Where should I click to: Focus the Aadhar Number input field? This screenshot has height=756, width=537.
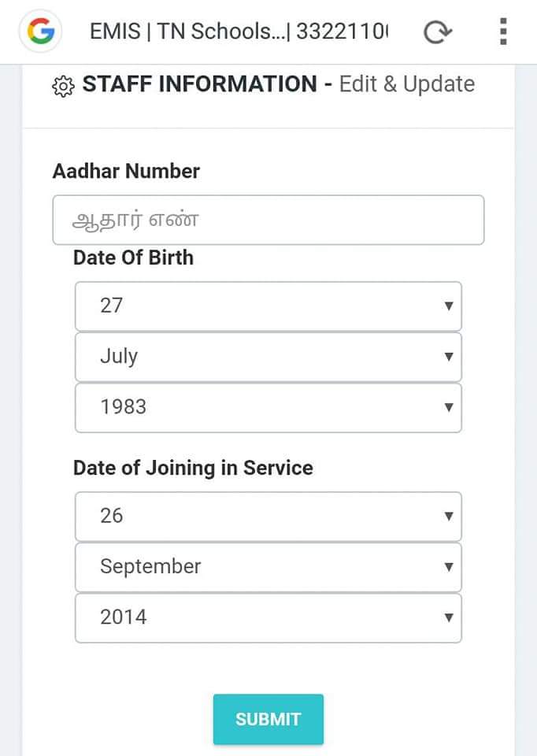pyautogui.click(x=268, y=220)
